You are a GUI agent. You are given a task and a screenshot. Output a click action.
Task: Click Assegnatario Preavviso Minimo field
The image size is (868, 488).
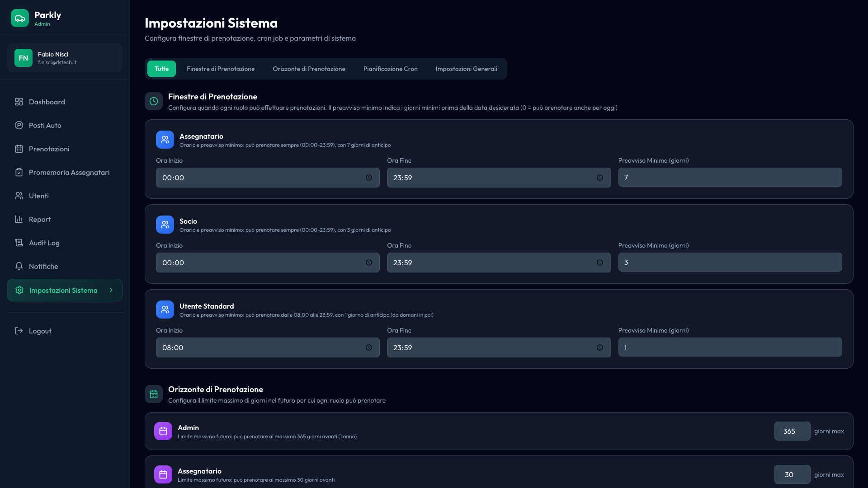[x=730, y=177]
